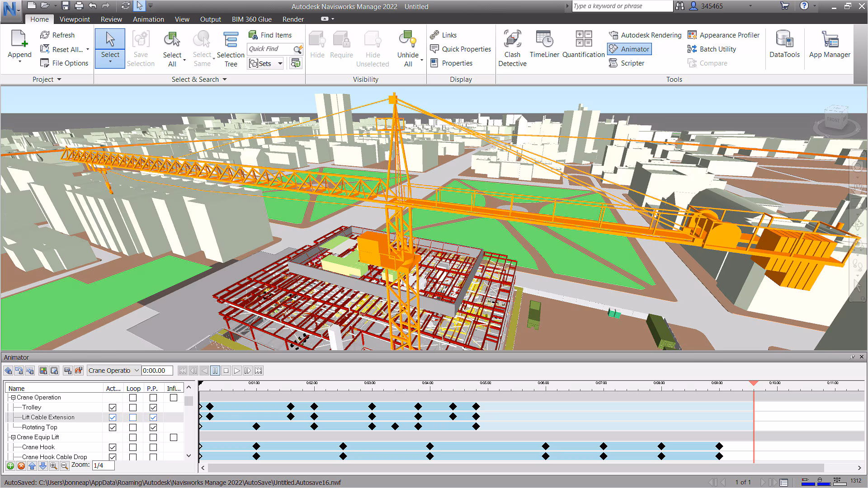Enable Loop for Rotating Top
The width and height of the screenshot is (868, 488).
point(132,427)
